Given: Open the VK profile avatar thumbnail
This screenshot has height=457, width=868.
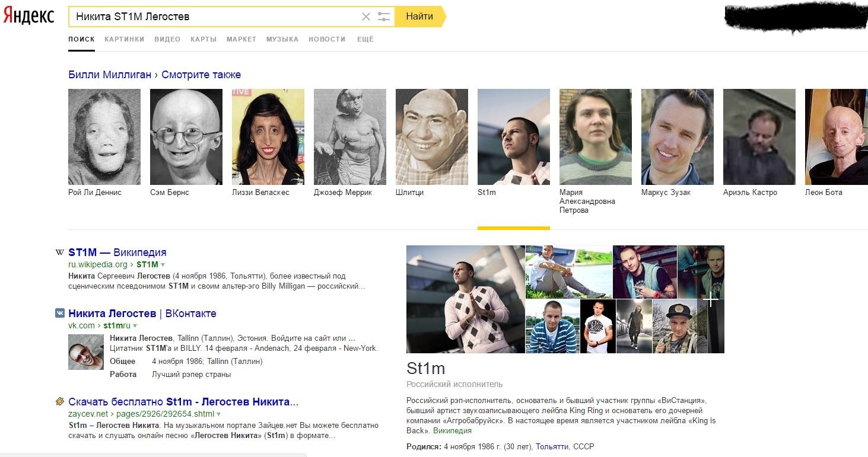Looking at the screenshot, I should tap(86, 352).
